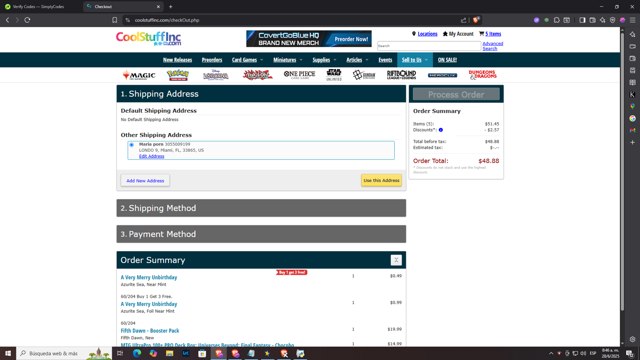640x360 pixels.
Task: Click the Task View taskbar icon
Action: pyautogui.click(x=120, y=353)
